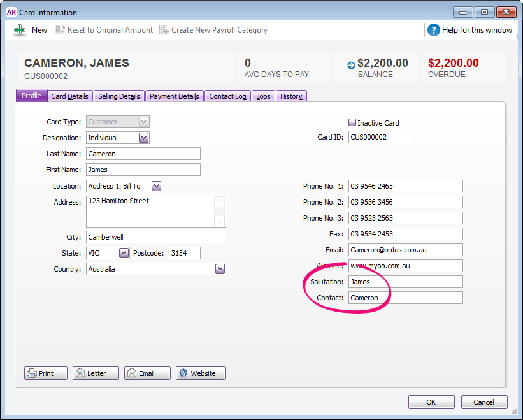Click the Card ID field CUS000002

point(380,137)
